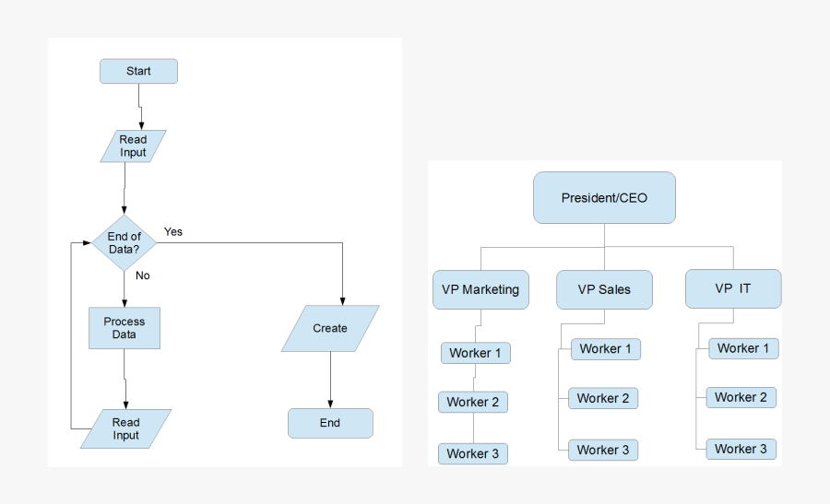The width and height of the screenshot is (830, 504).
Task: Select the 'Yes' branch label
Action: pos(173,232)
